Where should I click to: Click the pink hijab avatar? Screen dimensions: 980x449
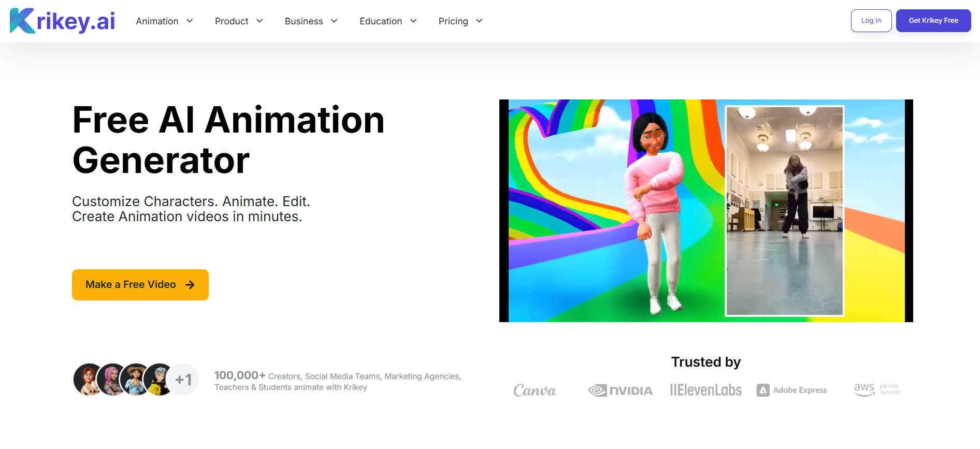click(x=112, y=380)
